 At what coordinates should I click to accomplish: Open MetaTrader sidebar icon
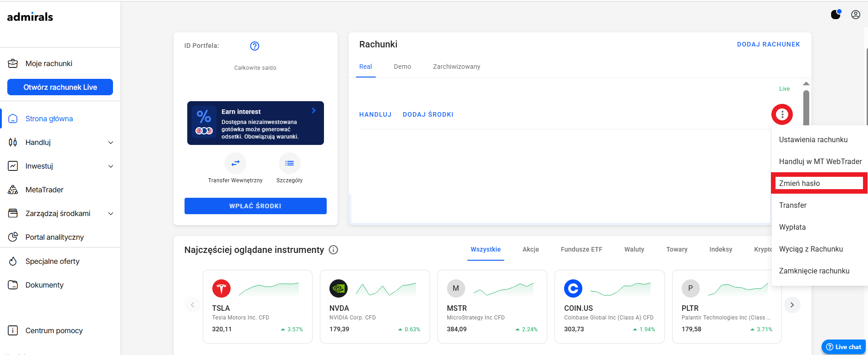(13, 190)
